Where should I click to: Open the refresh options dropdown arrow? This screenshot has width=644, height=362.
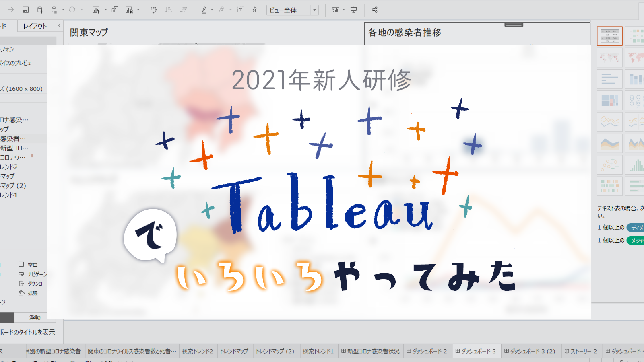[81, 10]
